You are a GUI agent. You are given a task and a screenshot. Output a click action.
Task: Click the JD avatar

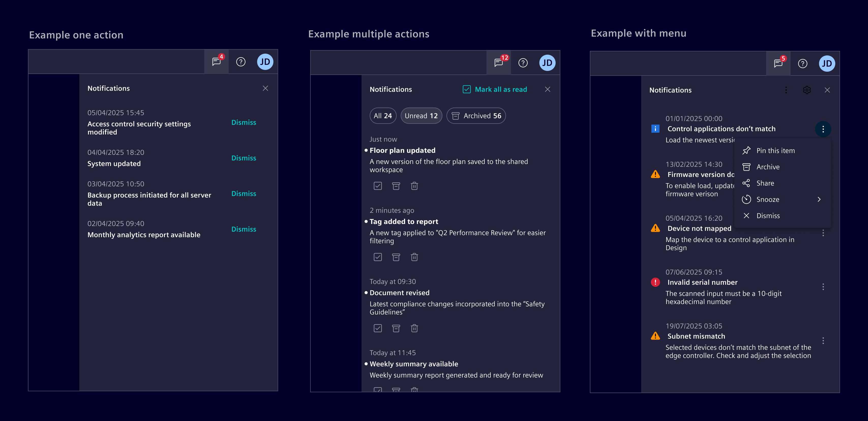[265, 62]
